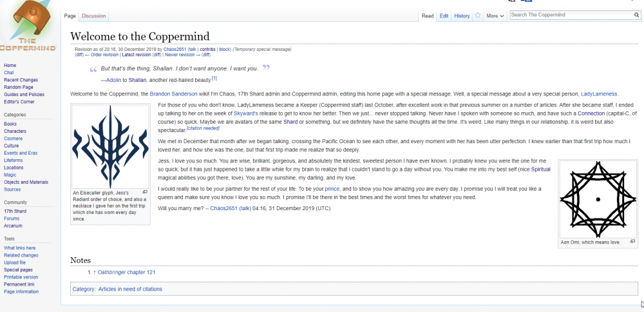Viewport: 644px width, 312px height.
Task: Open the Culture category
Action: pyautogui.click(x=11, y=146)
